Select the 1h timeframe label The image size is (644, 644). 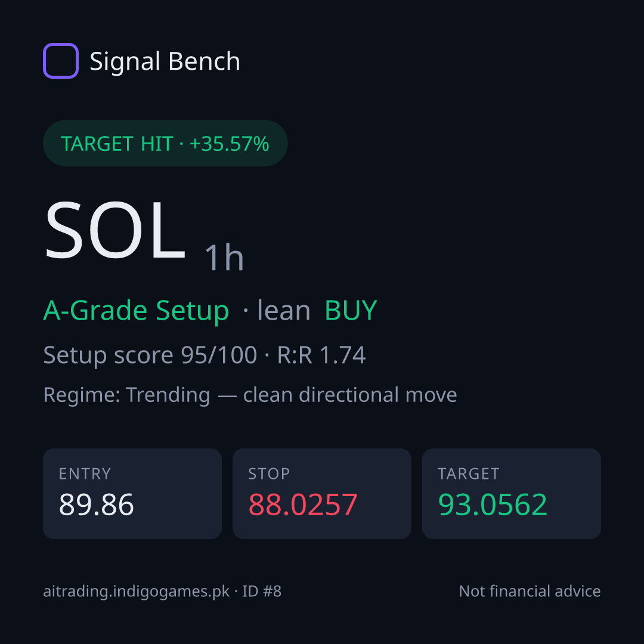224,258
